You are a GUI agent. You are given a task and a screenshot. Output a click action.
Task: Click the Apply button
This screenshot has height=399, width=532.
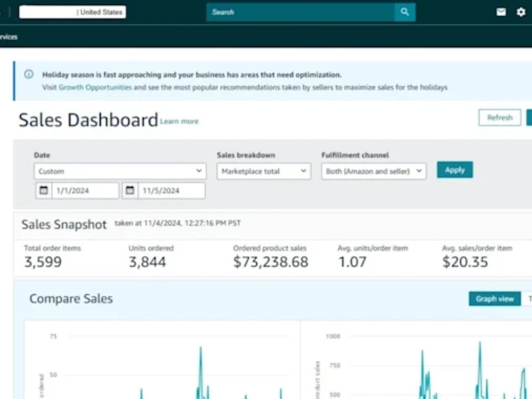coord(455,170)
